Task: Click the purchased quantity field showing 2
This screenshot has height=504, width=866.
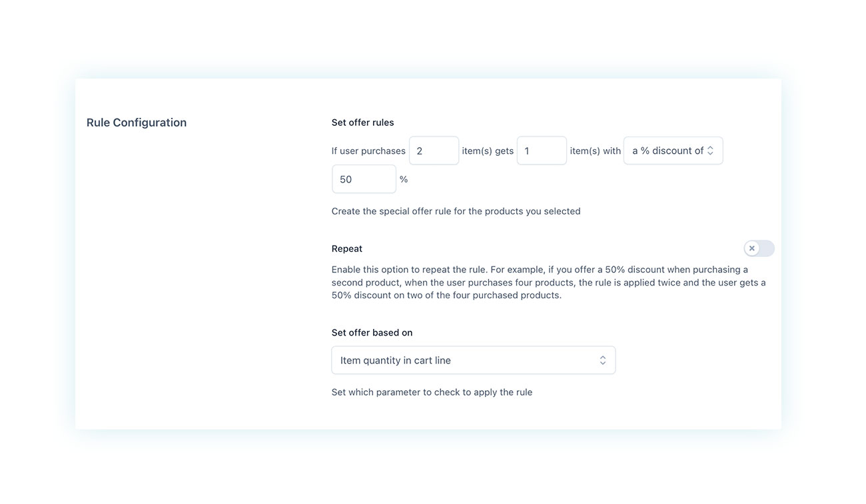Action: click(434, 150)
